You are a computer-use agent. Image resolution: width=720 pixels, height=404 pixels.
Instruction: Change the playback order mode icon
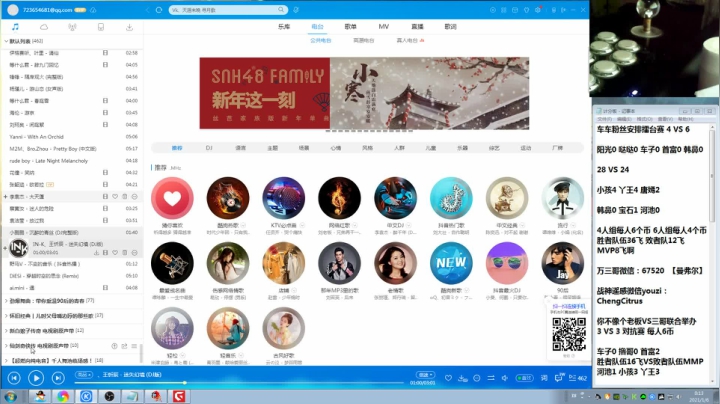[x=491, y=378]
